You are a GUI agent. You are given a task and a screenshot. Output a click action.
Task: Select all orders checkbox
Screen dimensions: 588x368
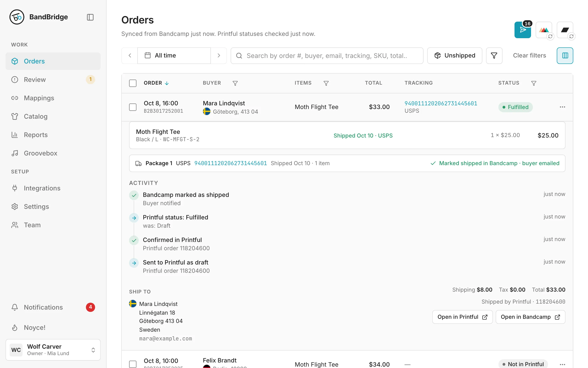133,83
